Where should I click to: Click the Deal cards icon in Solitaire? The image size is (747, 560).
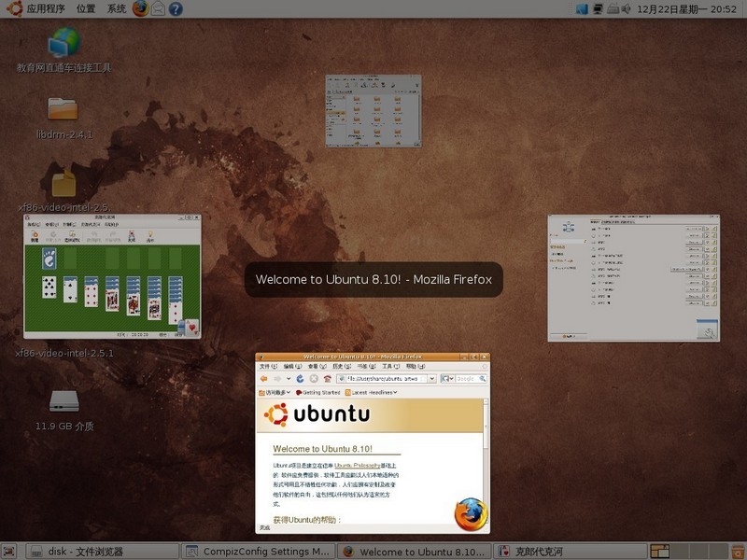click(132, 236)
